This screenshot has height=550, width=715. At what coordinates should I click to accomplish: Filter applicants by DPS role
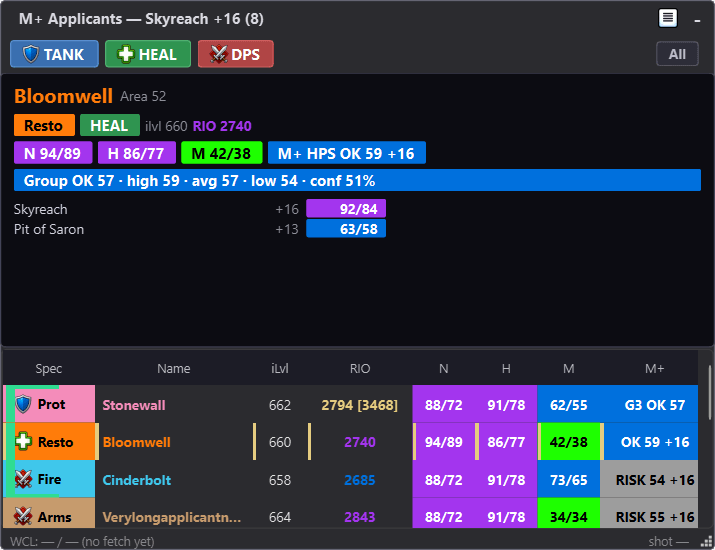(x=236, y=54)
